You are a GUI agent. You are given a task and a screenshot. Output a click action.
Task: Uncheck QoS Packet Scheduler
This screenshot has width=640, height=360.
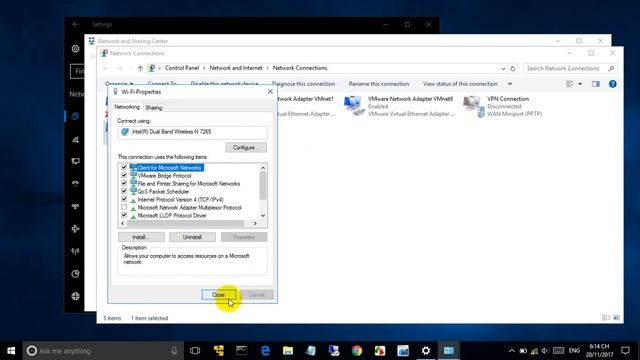(x=124, y=191)
